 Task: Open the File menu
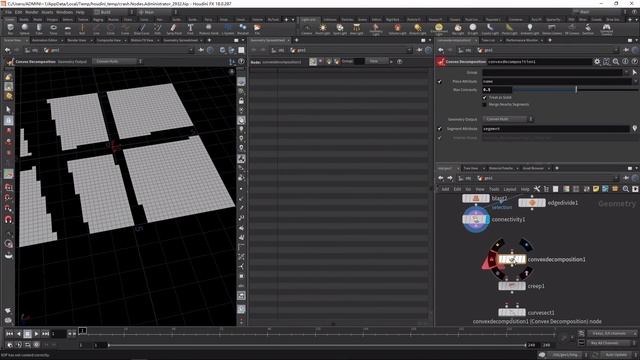pyautogui.click(x=8, y=12)
